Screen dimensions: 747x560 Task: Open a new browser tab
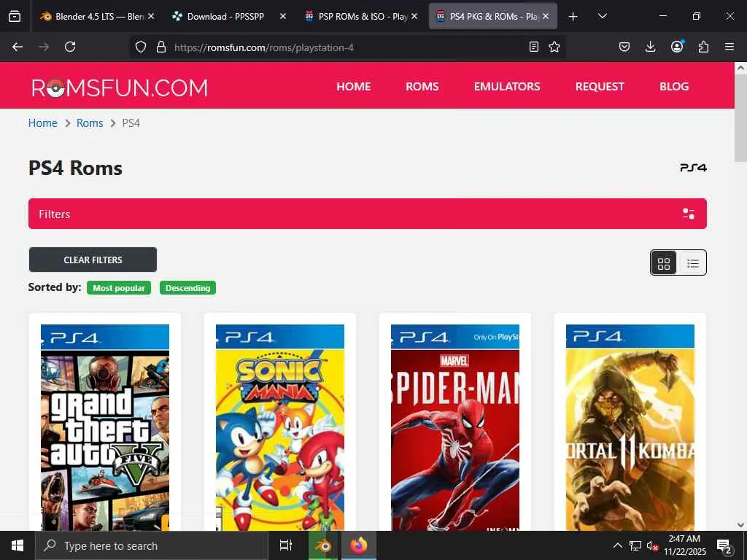click(x=573, y=17)
